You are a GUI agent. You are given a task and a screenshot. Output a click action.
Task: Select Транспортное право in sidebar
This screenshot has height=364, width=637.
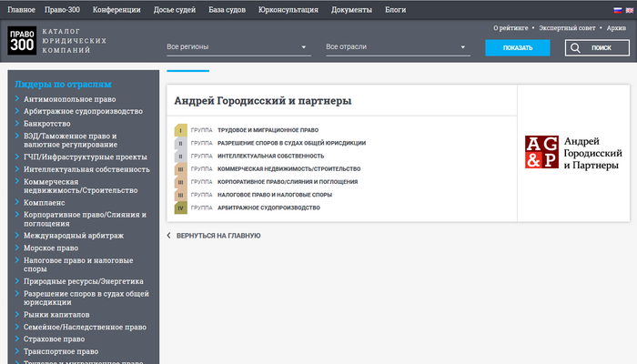61,351
